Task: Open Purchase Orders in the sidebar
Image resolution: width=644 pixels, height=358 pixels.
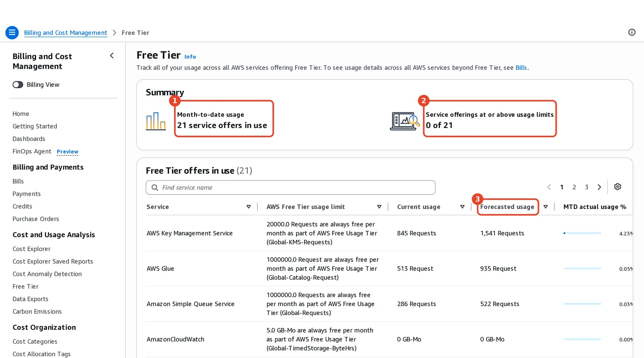Action: pos(36,219)
